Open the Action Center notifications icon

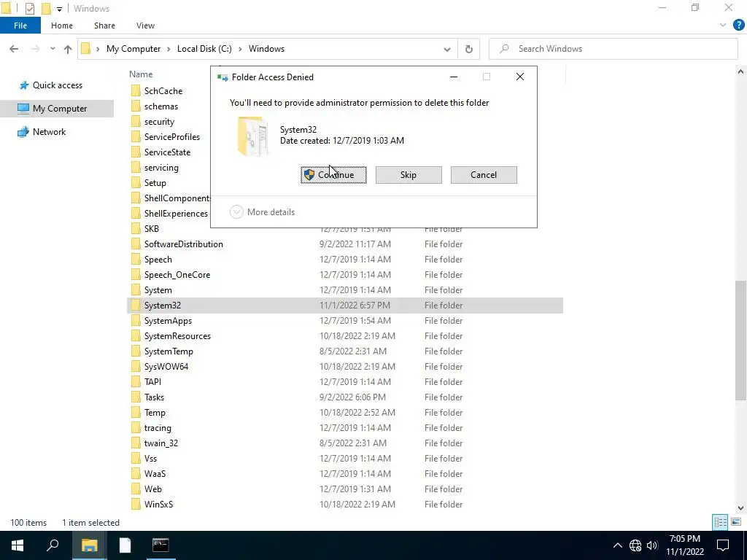723,545
